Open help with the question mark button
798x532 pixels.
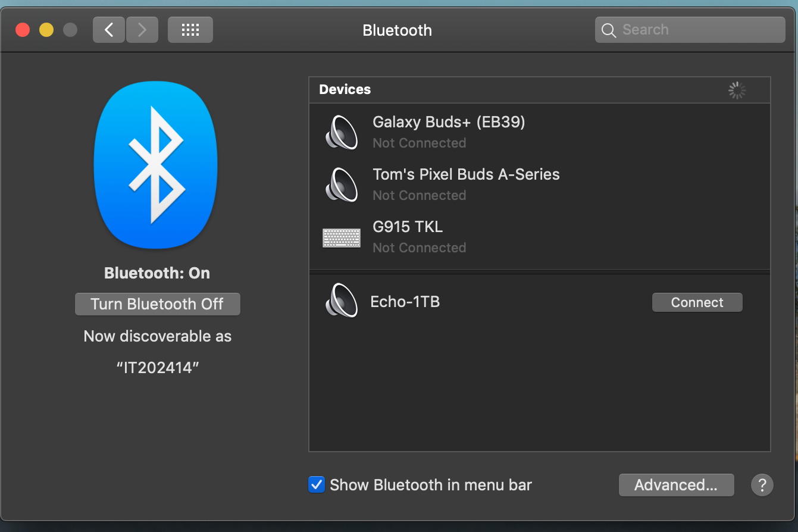click(x=762, y=485)
